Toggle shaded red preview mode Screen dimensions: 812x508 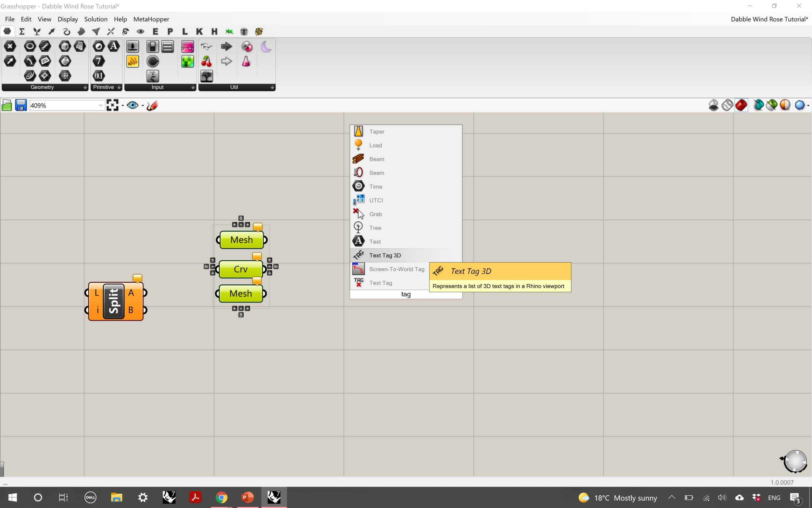tap(741, 105)
